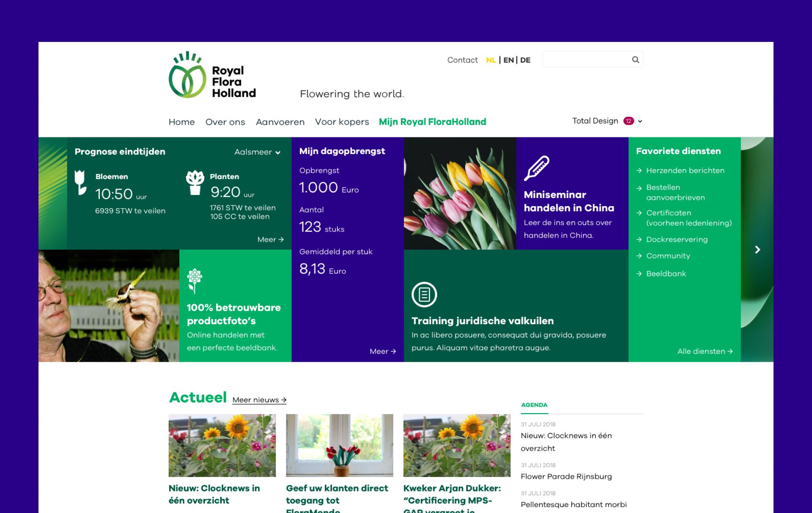Open Alle diensten link
Image resolution: width=812 pixels, height=513 pixels.
pyautogui.click(x=705, y=351)
